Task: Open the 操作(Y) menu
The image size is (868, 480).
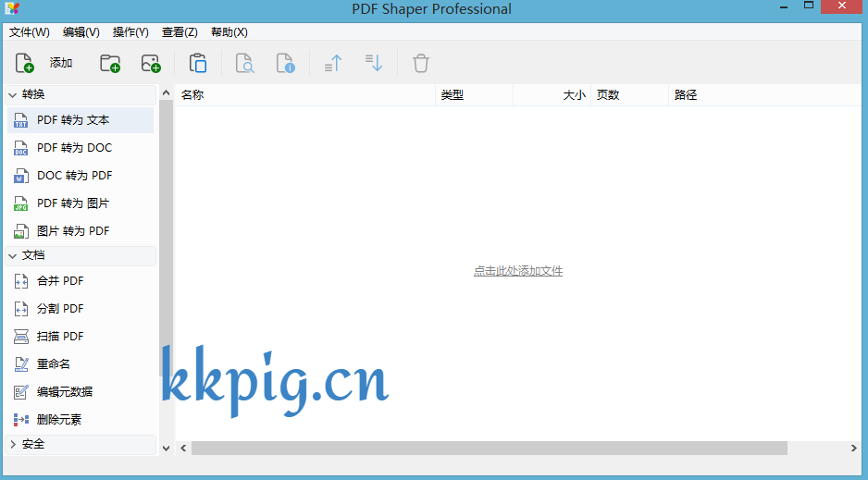Action: point(130,32)
